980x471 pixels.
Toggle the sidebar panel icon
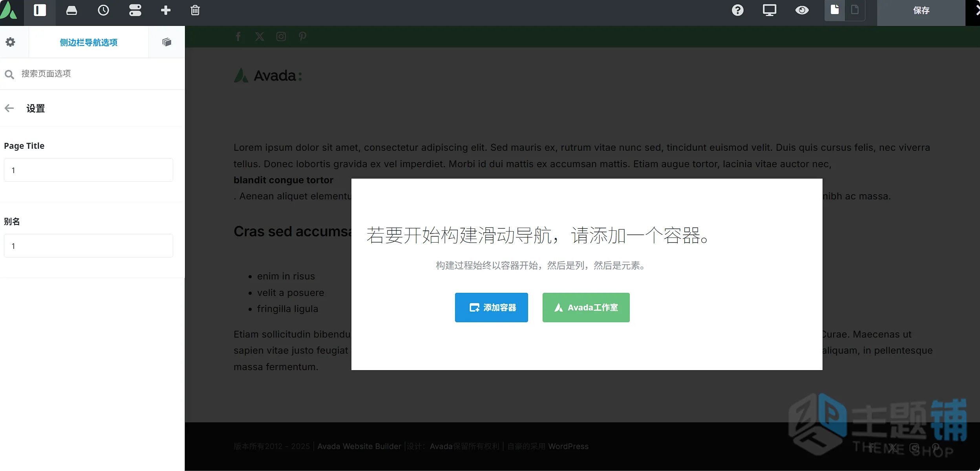click(40, 10)
